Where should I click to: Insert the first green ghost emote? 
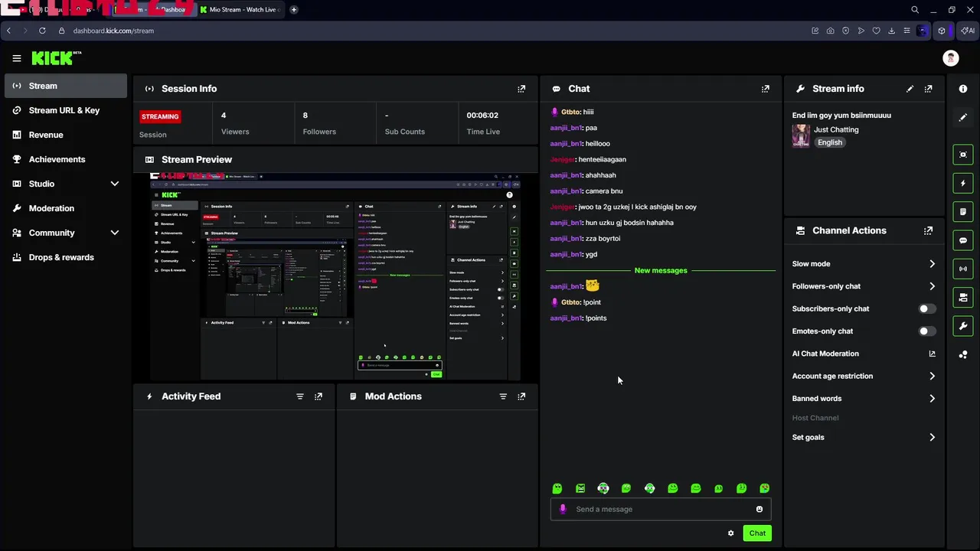[557, 488]
